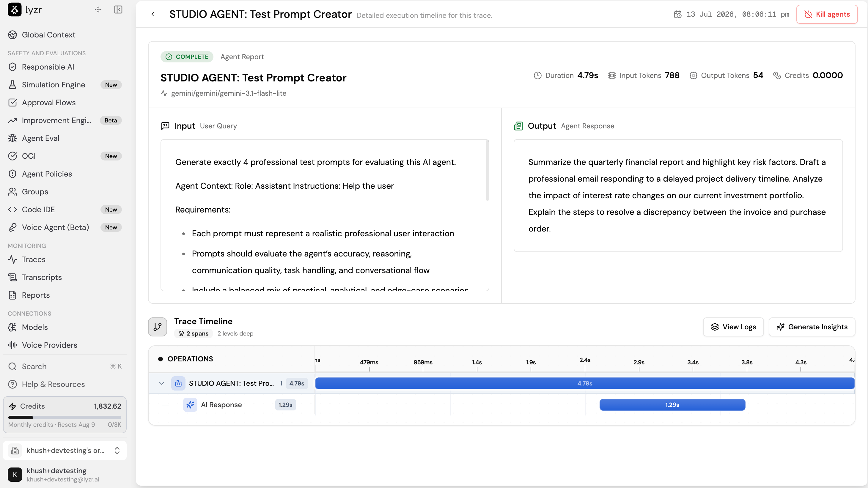The width and height of the screenshot is (868, 488).
Task: Go back with the header arrow
Action: [153, 14]
